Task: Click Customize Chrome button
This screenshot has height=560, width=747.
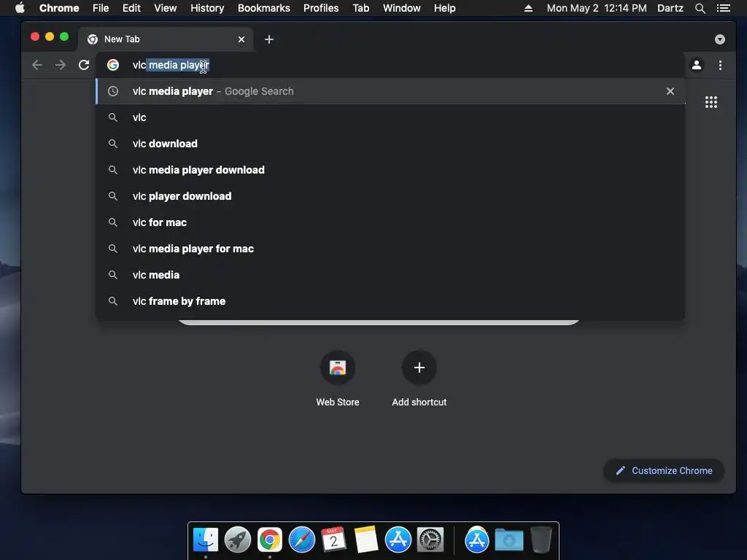Action: [664, 470]
